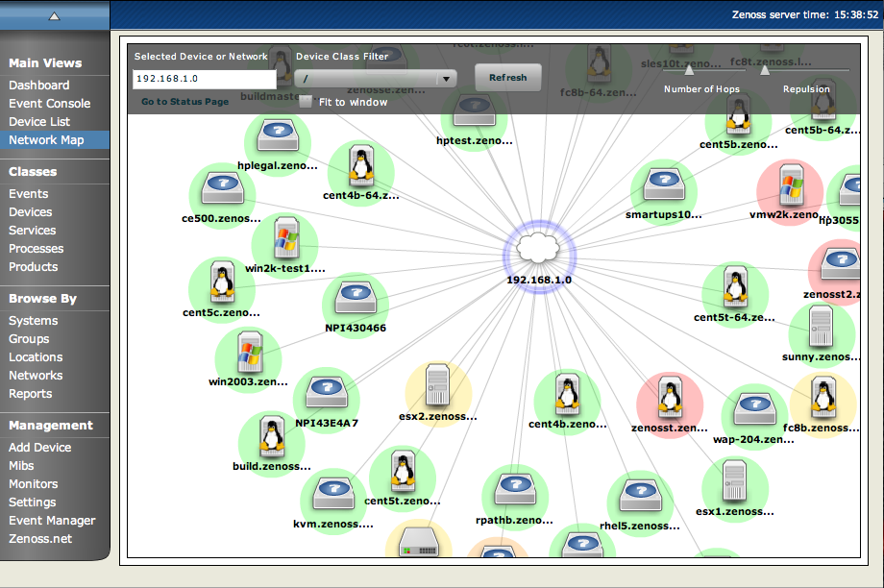The height and width of the screenshot is (588, 884).
Task: Visit the Zenoss.net link
Action: point(40,539)
